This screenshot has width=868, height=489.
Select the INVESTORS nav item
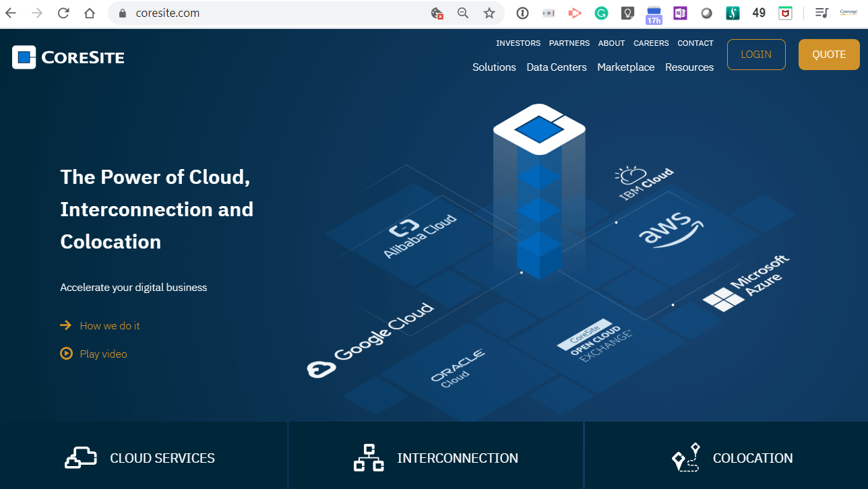518,43
